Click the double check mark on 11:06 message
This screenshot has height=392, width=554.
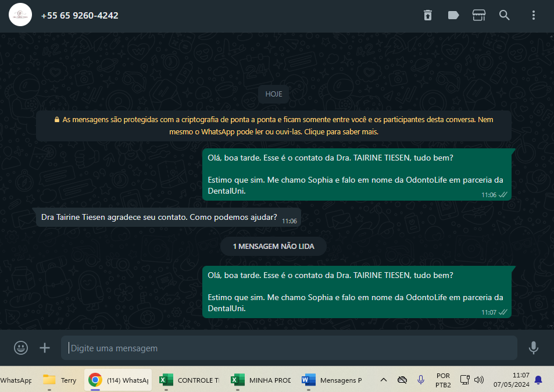(x=503, y=195)
